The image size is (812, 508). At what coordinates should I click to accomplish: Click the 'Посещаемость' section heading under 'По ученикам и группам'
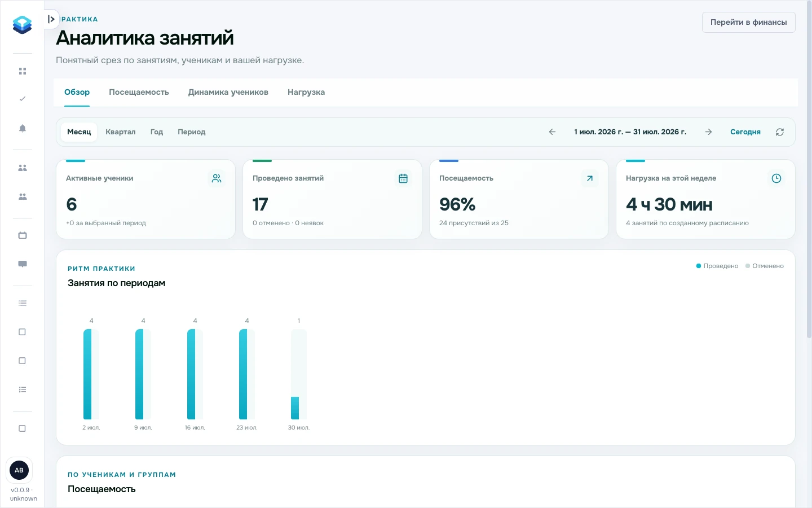101,489
